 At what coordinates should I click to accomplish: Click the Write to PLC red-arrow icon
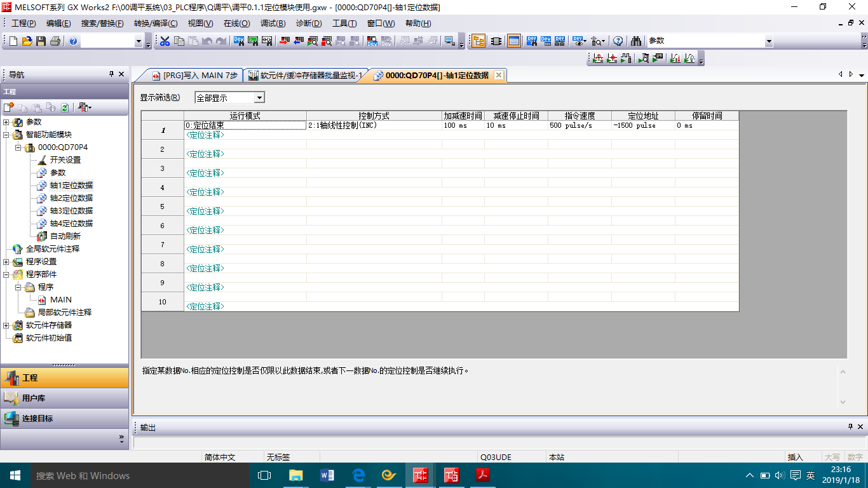[x=284, y=41]
